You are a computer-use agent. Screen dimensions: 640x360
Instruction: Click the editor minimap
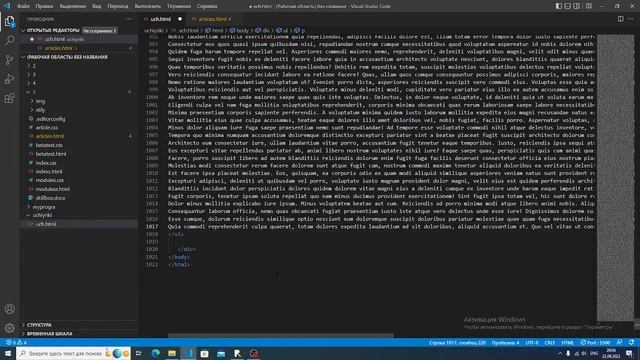point(616,178)
